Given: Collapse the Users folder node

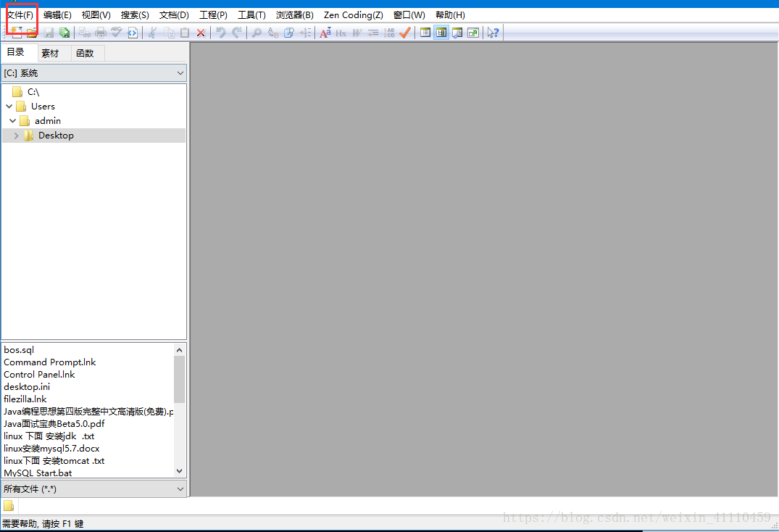Looking at the screenshot, I should pyautogui.click(x=9, y=107).
